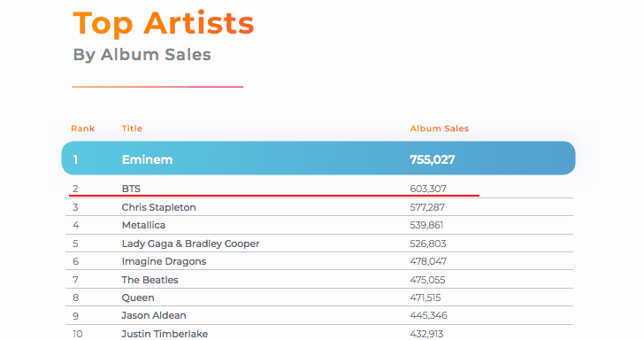Select The Beatles row
Viewport: 644px width, 340px height.
tap(319, 279)
